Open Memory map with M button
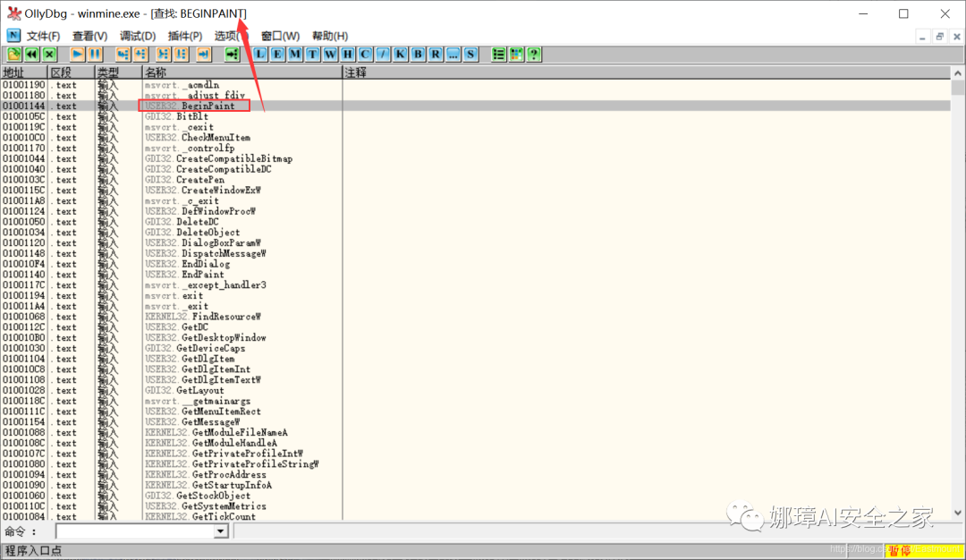 [295, 55]
